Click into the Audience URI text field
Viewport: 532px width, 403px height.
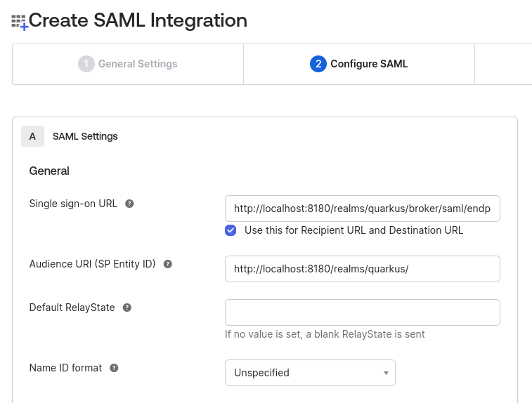[362, 269]
